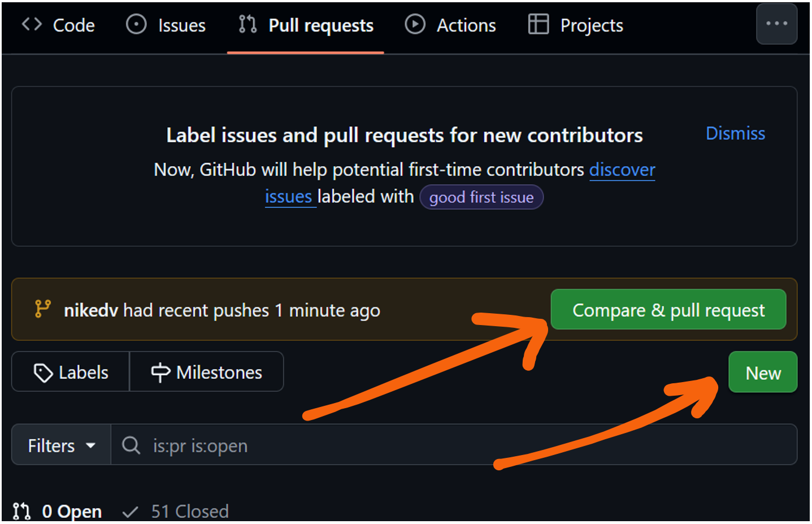Follow the "discover issues" link
This screenshot has width=812, height=524.
(622, 170)
